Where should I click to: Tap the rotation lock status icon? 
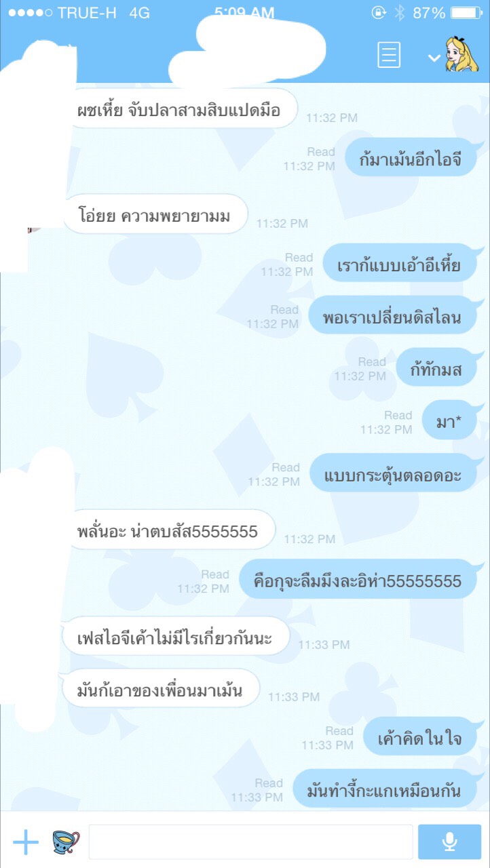[378, 13]
